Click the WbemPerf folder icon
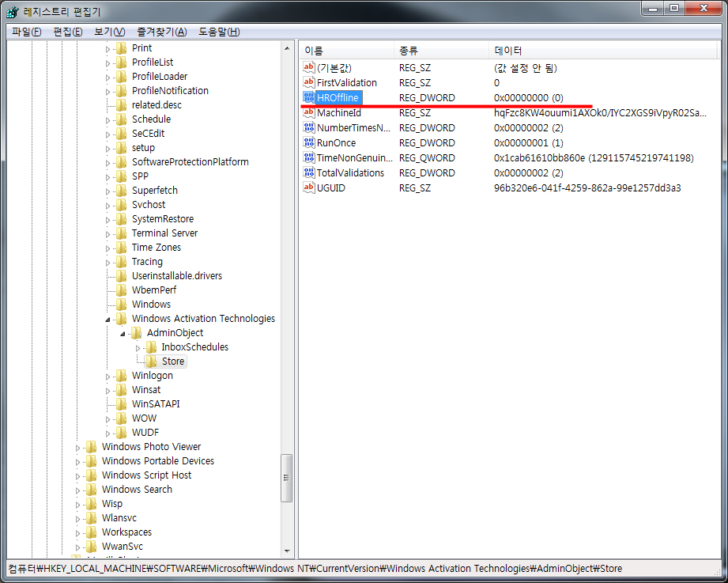This screenshot has height=583, width=728. coord(121,290)
